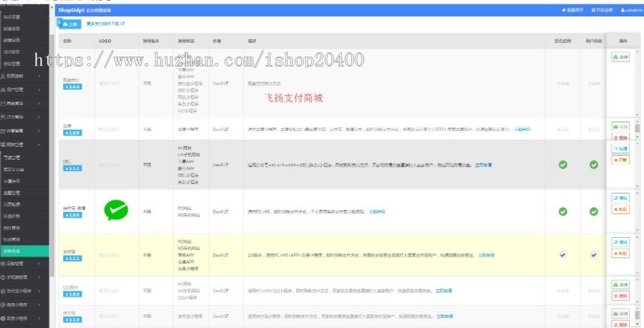Open Devil external-link icon in 百度小程序 row
Viewport: 644px width, 328px height.
pyautogui.click(x=225, y=129)
